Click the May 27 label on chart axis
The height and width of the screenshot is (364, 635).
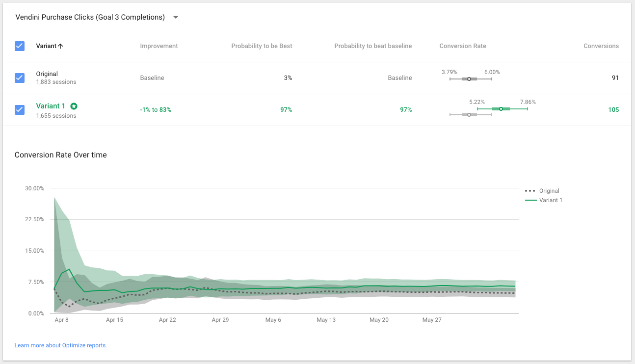point(432,320)
